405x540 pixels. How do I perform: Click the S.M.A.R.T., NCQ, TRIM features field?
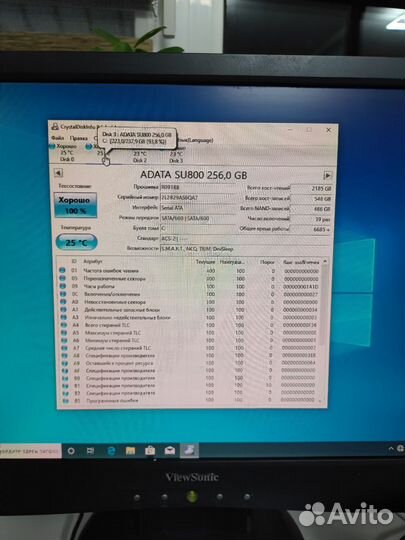tap(246, 249)
